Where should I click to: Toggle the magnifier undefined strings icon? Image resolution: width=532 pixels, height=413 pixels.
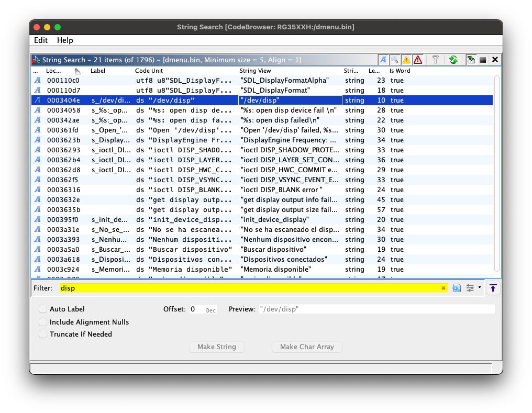[394, 60]
